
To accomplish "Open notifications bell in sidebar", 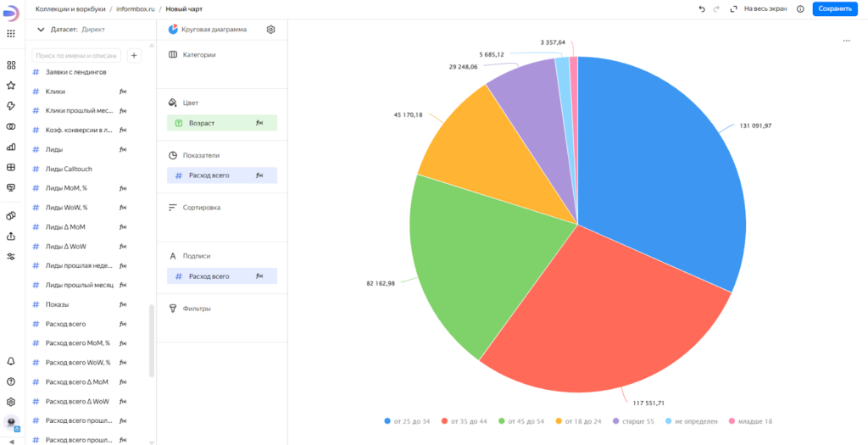I will (x=11, y=362).
